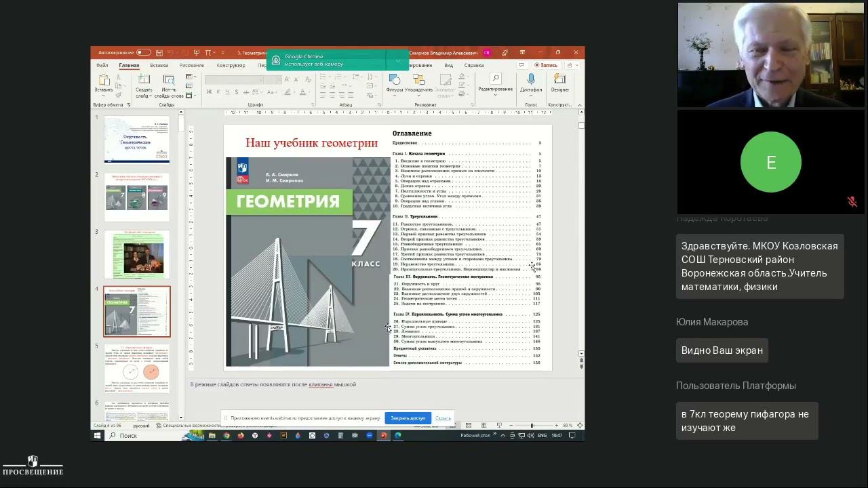Click the Упорядочить arrange icon
The width and height of the screenshot is (868, 488).
418,81
